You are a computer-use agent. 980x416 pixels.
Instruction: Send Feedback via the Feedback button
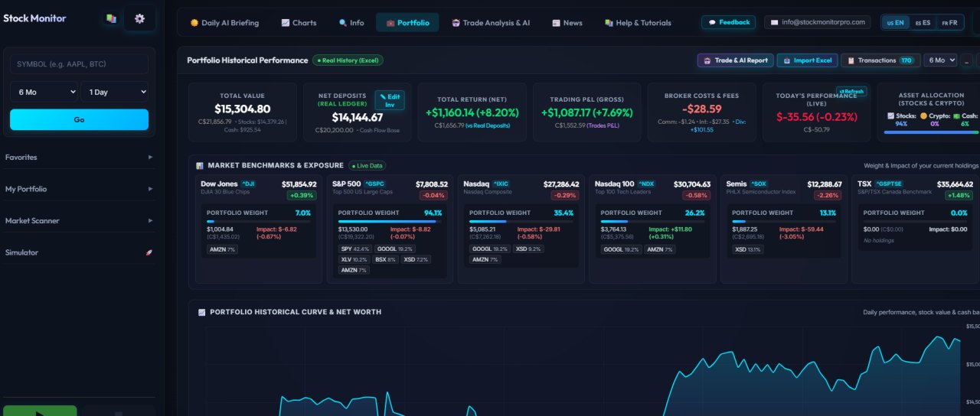pyautogui.click(x=728, y=22)
